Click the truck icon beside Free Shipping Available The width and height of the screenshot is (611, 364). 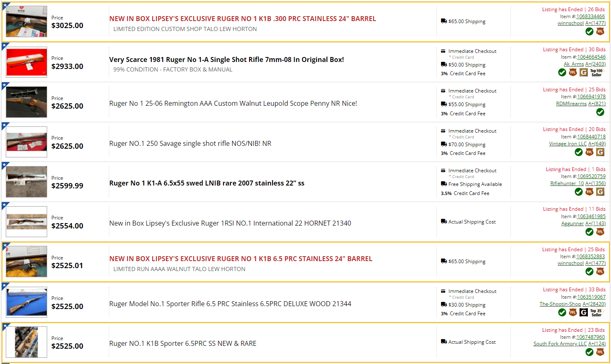tap(443, 184)
